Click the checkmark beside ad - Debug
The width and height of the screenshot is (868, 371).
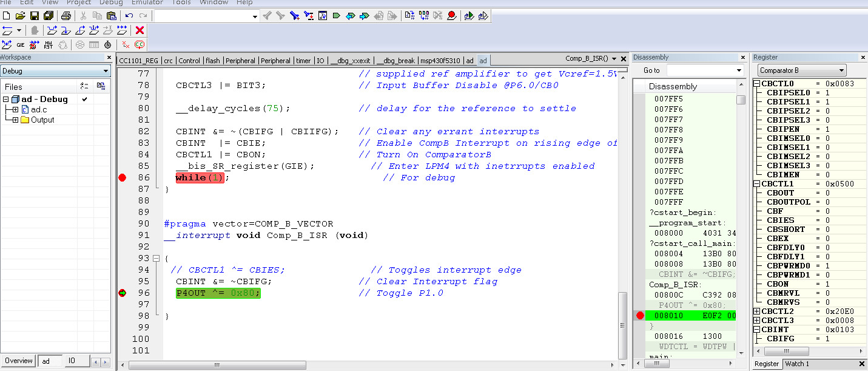[x=85, y=99]
